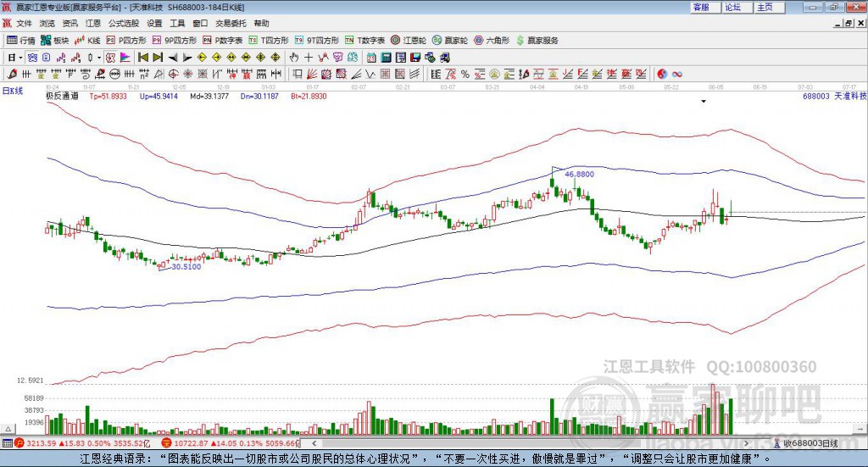868x467 pixels.
Task: Open the 浏览 menu
Action: [x=47, y=23]
